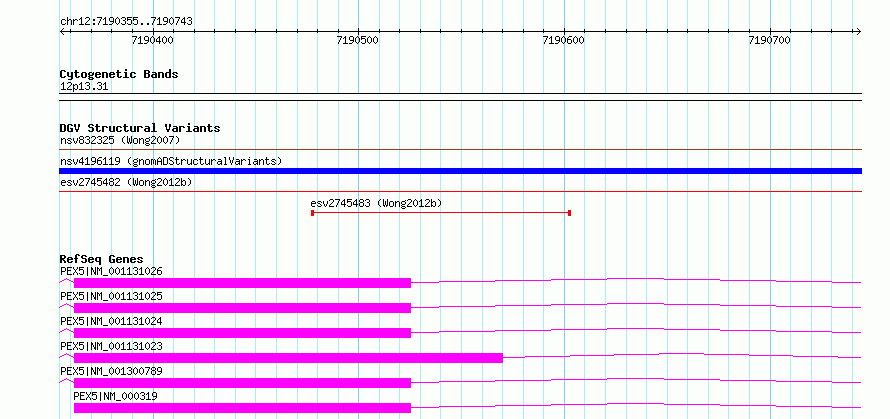Click the right arrowhead of the coordinate ruler
The image size is (890, 419).
click(x=859, y=31)
